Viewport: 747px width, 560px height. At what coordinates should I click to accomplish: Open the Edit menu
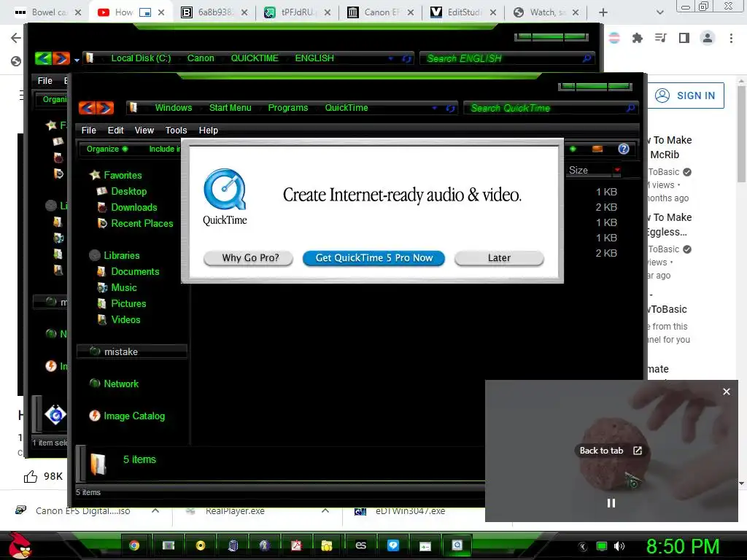pos(115,131)
